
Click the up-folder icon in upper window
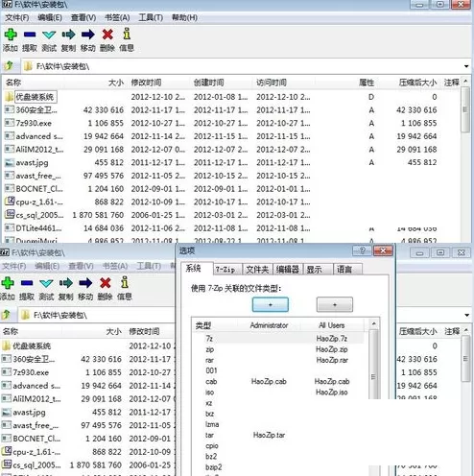[9, 66]
